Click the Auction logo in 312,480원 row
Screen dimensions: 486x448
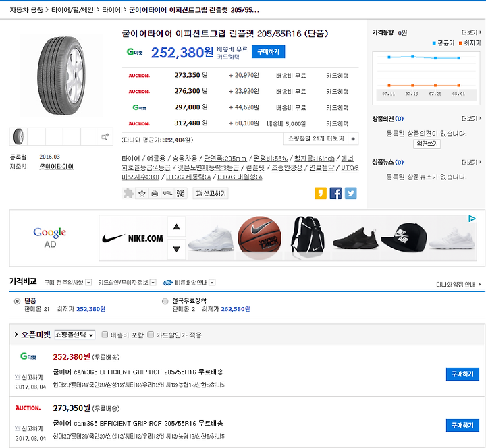139,123
